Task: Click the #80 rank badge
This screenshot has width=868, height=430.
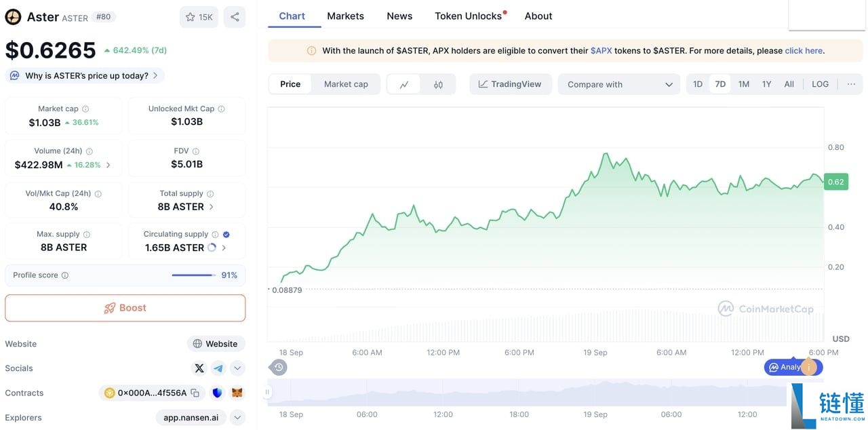Action: click(103, 17)
